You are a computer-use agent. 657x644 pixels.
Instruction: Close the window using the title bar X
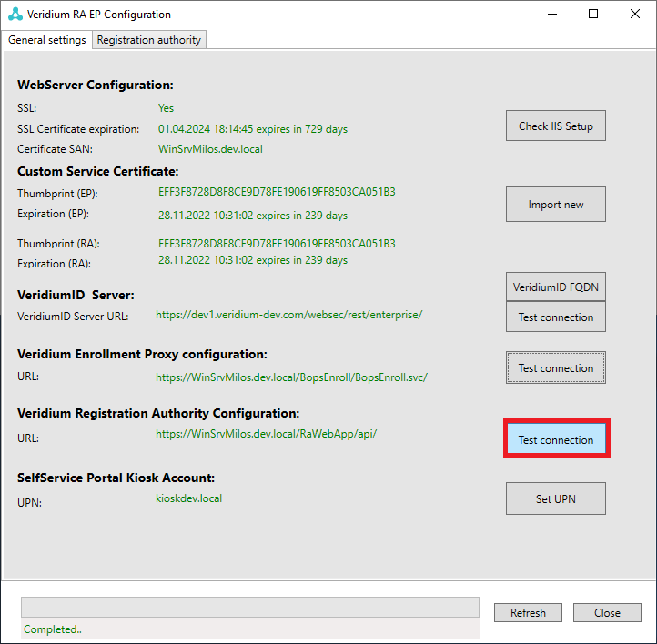(x=635, y=15)
